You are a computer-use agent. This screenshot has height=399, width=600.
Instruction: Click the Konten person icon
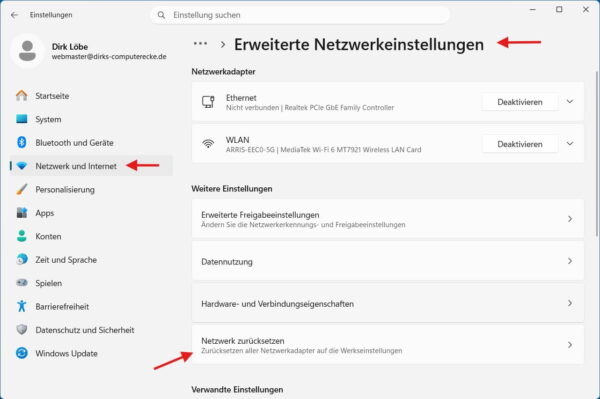(x=22, y=236)
